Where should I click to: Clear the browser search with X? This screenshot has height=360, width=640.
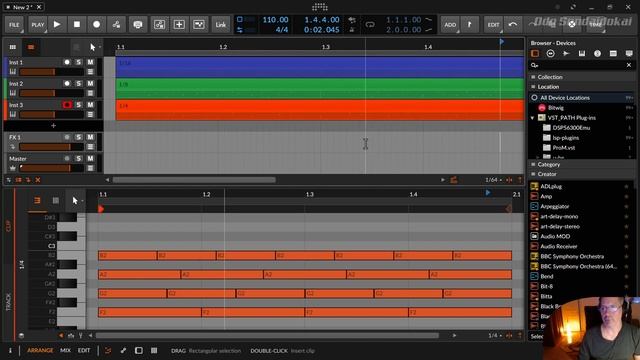click(629, 65)
